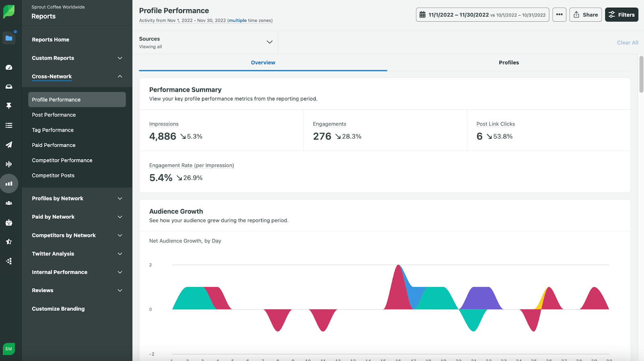Open the paper plane publishing icon

coord(9,145)
